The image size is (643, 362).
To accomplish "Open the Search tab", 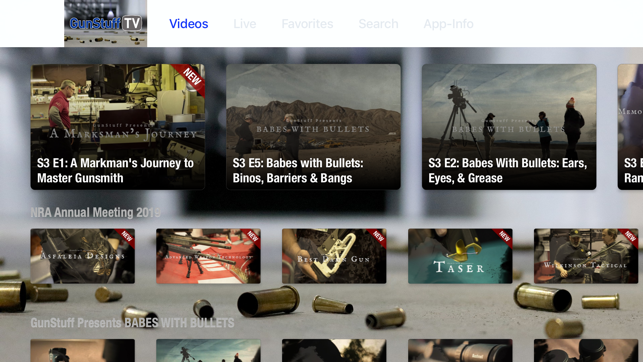I will click(378, 24).
